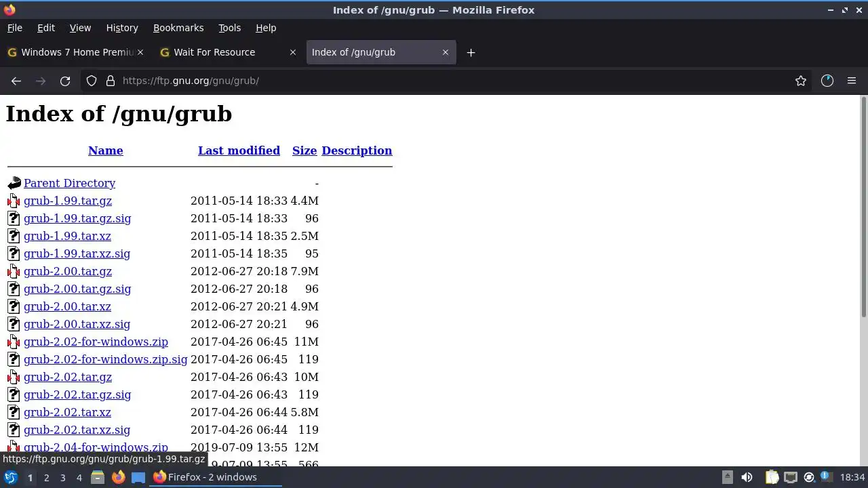Open grub-2.00.tar.gz.sig link
This screenshot has width=868, height=488.
(77, 289)
